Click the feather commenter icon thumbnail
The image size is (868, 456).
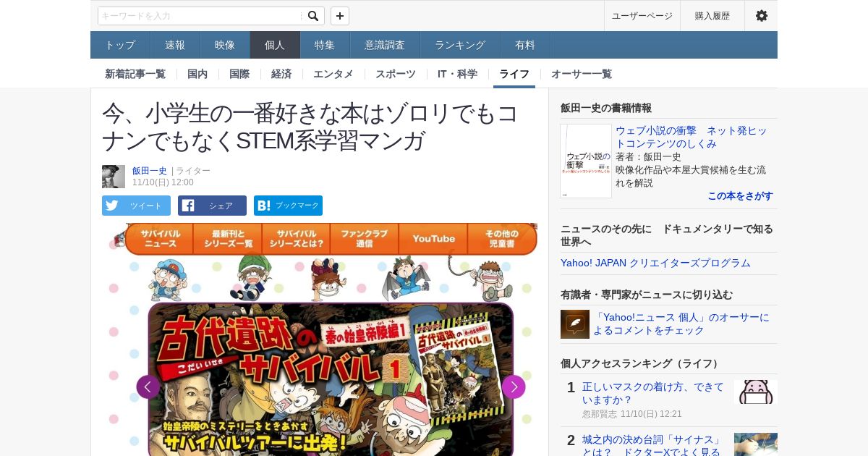coord(575,324)
